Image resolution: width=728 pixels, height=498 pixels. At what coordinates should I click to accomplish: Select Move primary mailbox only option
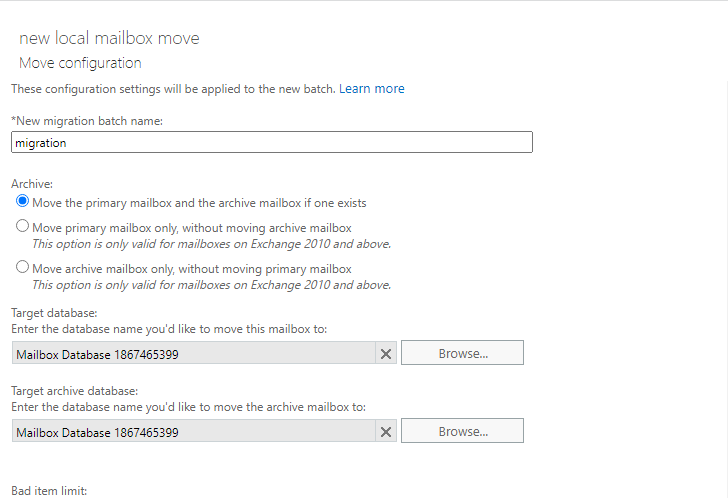point(22,226)
